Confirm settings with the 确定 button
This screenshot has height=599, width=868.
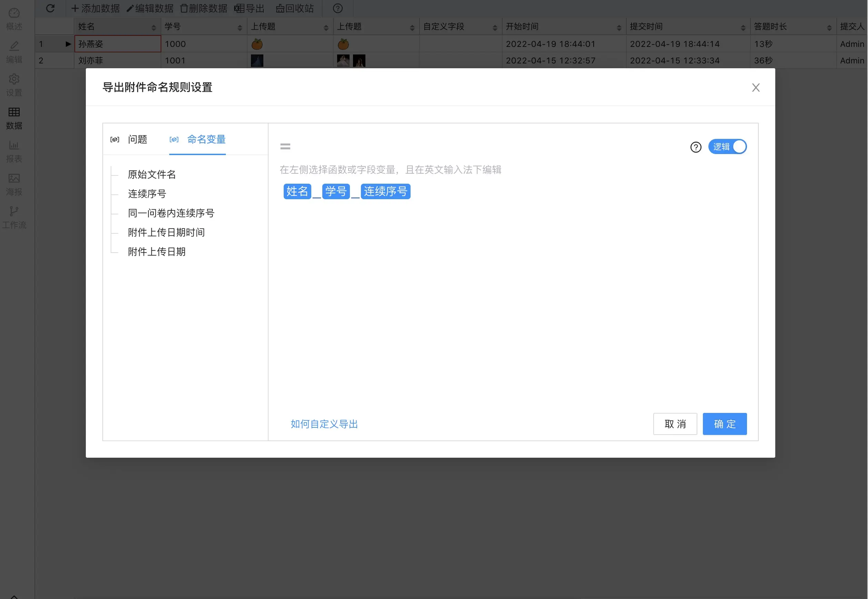click(x=725, y=424)
